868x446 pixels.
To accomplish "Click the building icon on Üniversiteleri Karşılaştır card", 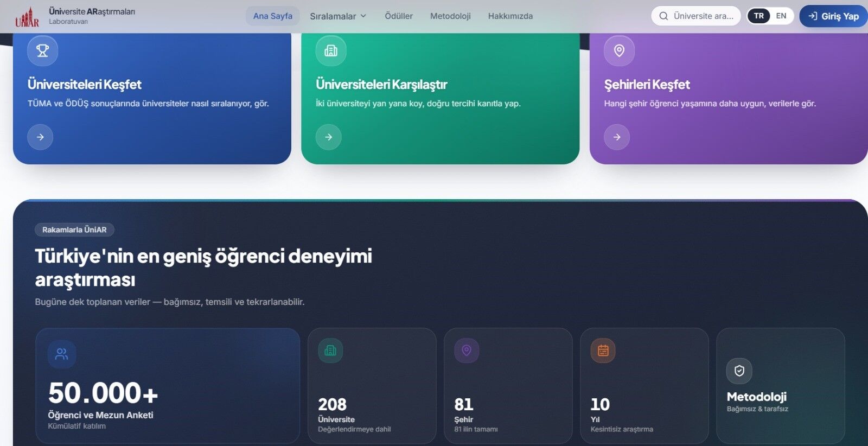I will (x=331, y=50).
